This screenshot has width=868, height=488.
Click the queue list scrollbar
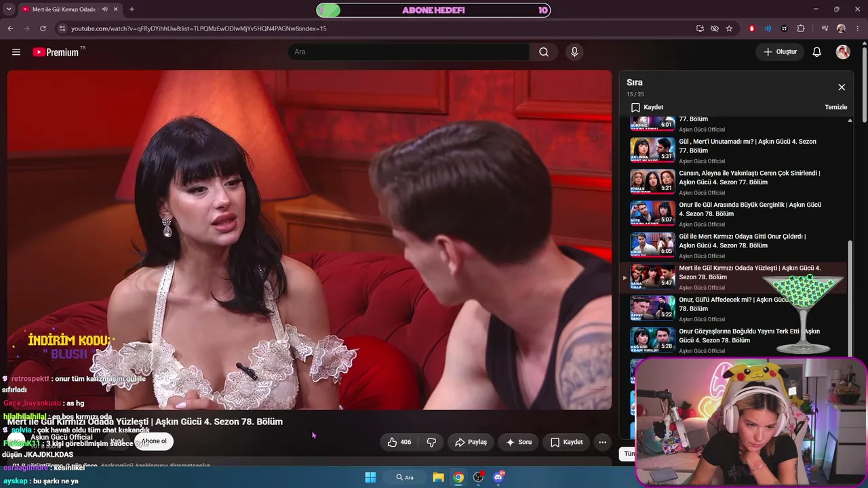point(850,298)
